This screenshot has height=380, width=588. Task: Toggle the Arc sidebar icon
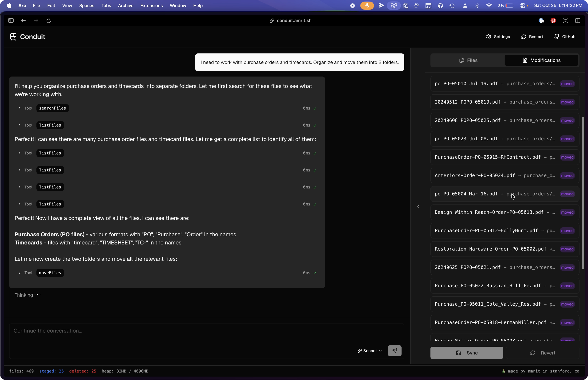click(11, 21)
